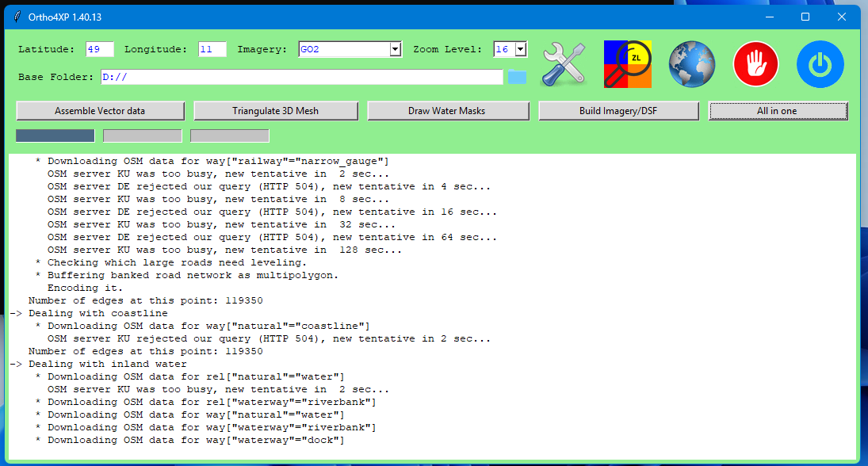Image resolution: width=868 pixels, height=466 pixels.
Task: Click log line 'Buffering banked road network as multipolygon.'
Action: coord(186,275)
